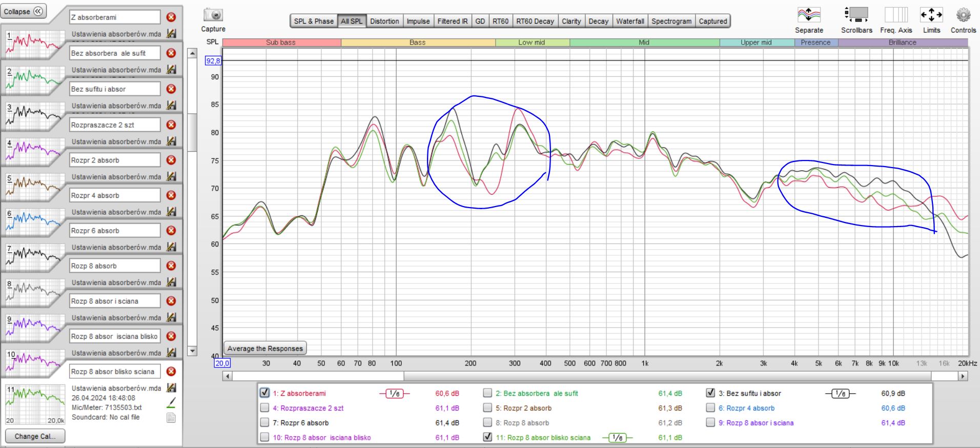Enable trace 8 Rozp 8 absorb
This screenshot has width=980, height=448.
487,422
